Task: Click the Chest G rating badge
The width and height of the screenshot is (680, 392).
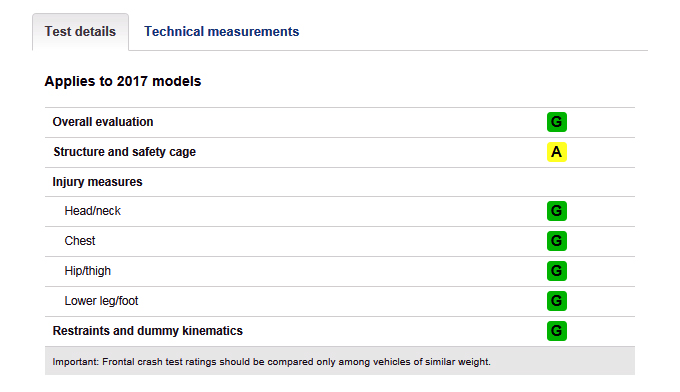Action: pos(556,241)
